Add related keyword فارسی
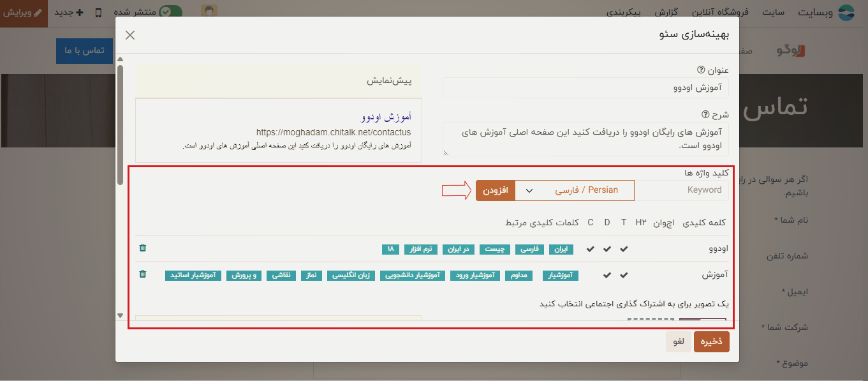This screenshot has width=868, height=381. point(529,249)
